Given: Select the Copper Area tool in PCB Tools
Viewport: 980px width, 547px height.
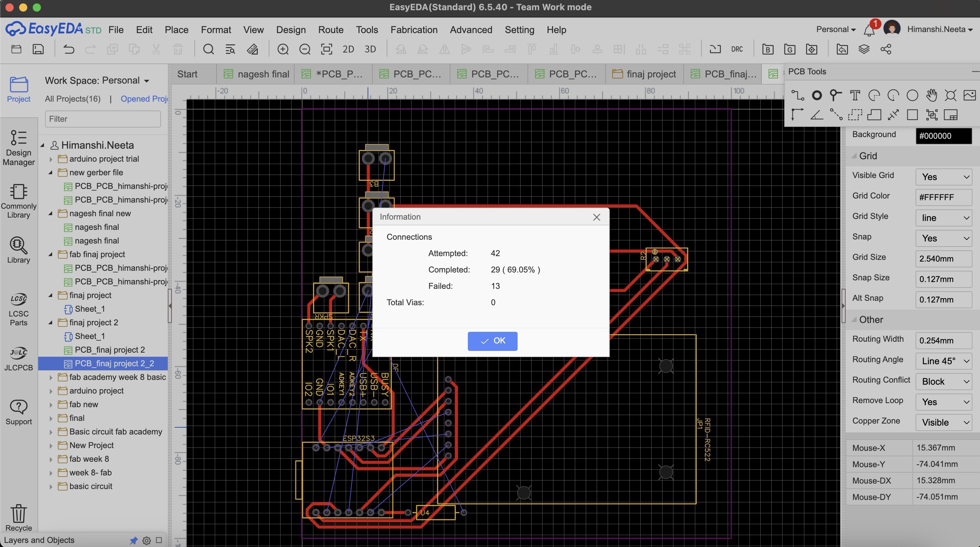Looking at the screenshot, I should (x=855, y=115).
